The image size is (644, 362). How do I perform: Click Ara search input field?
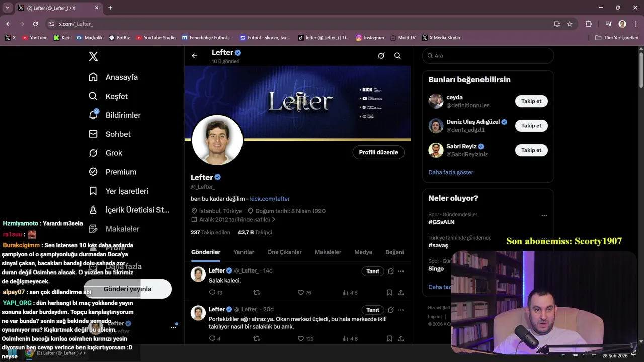point(488,56)
